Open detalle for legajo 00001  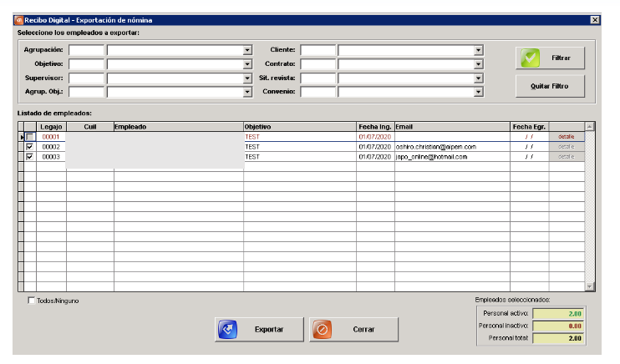click(567, 137)
